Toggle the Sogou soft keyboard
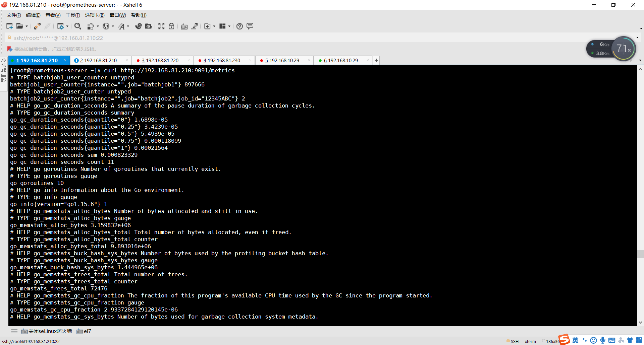Image resolution: width=644 pixels, height=345 pixels. tap(612, 340)
